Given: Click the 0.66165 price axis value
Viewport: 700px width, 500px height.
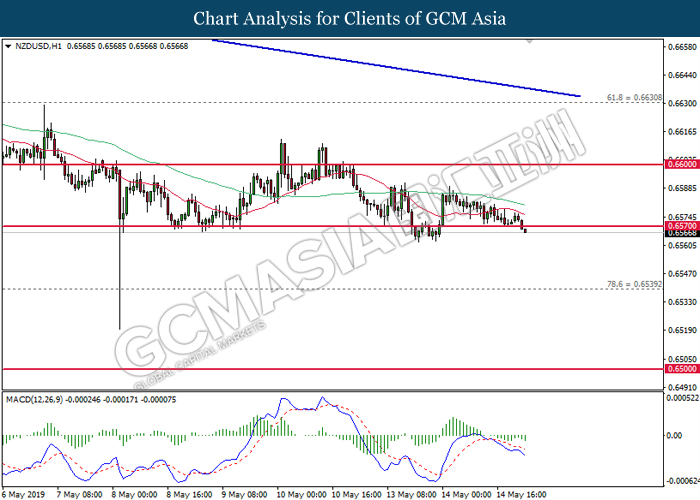Looking at the screenshot, I should coord(682,132).
